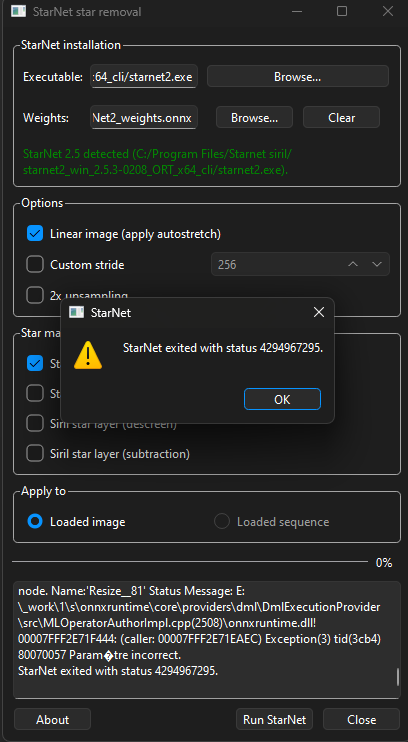Check Siril star layer (subtraction) option
408x742 pixels.
[x=35, y=454]
